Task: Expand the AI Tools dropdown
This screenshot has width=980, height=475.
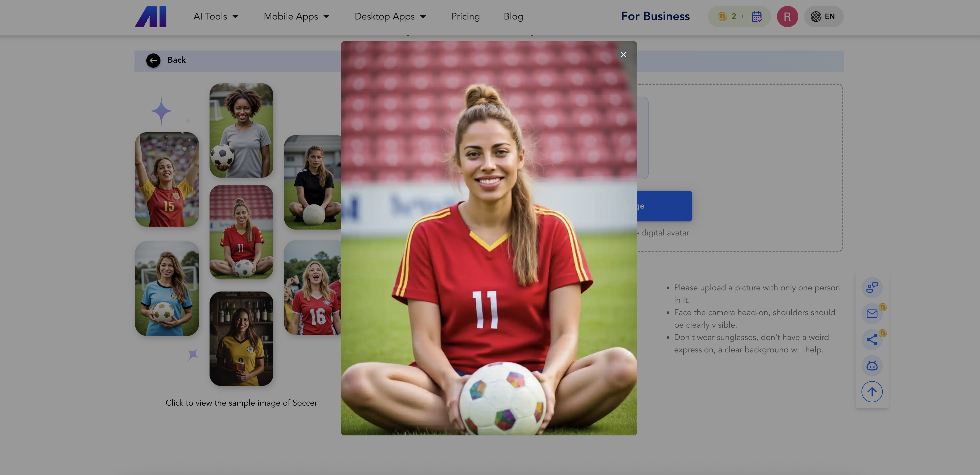Action: pyautogui.click(x=216, y=16)
